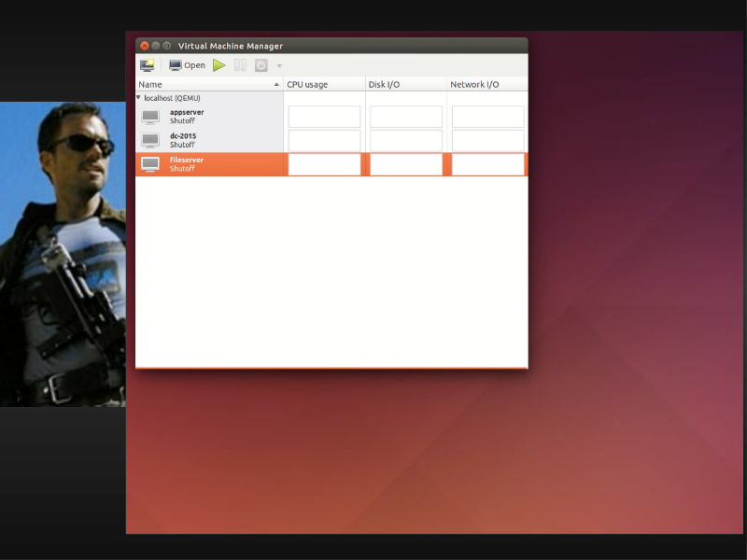
Task: Click the appserver Network I/O graph cell
Action: click(487, 117)
